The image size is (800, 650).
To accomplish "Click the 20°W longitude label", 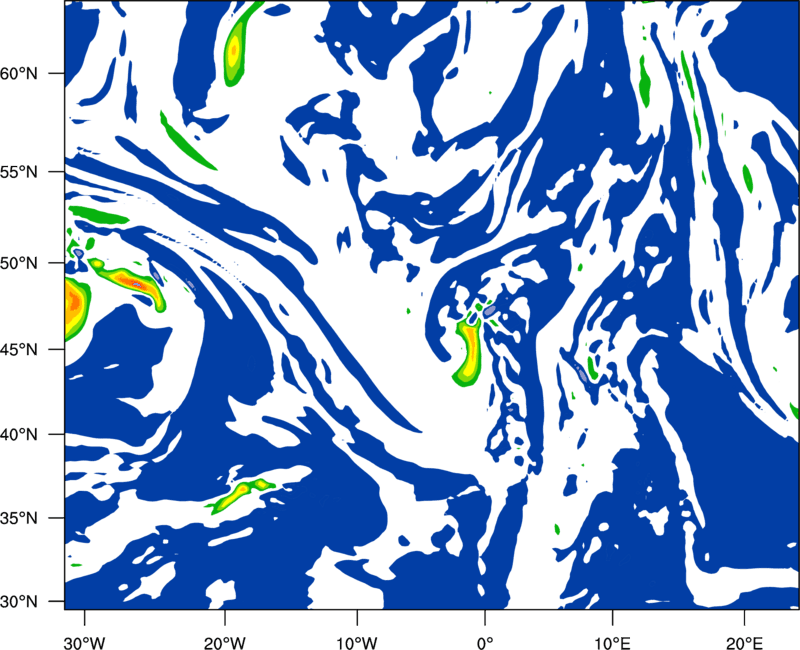I will click(224, 642).
